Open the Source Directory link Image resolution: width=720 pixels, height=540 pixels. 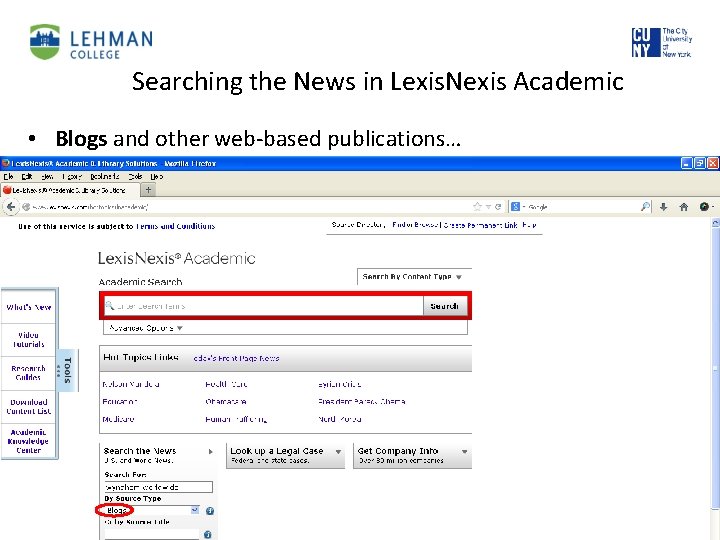pos(358,225)
